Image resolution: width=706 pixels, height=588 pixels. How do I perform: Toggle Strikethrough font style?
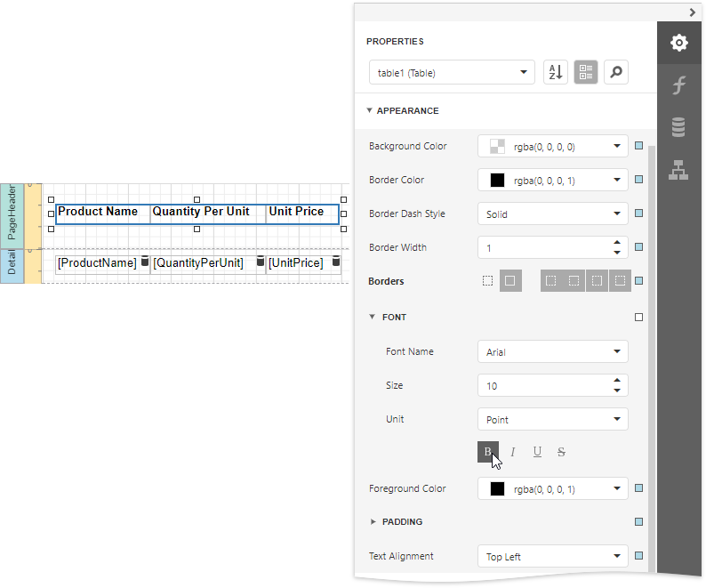[561, 452]
